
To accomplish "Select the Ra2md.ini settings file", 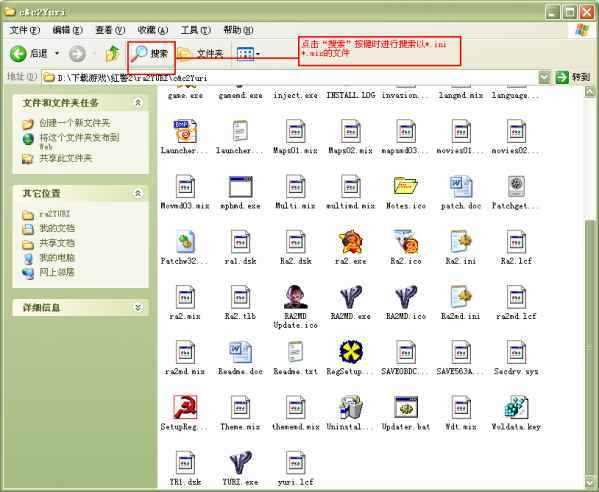I will click(x=461, y=297).
